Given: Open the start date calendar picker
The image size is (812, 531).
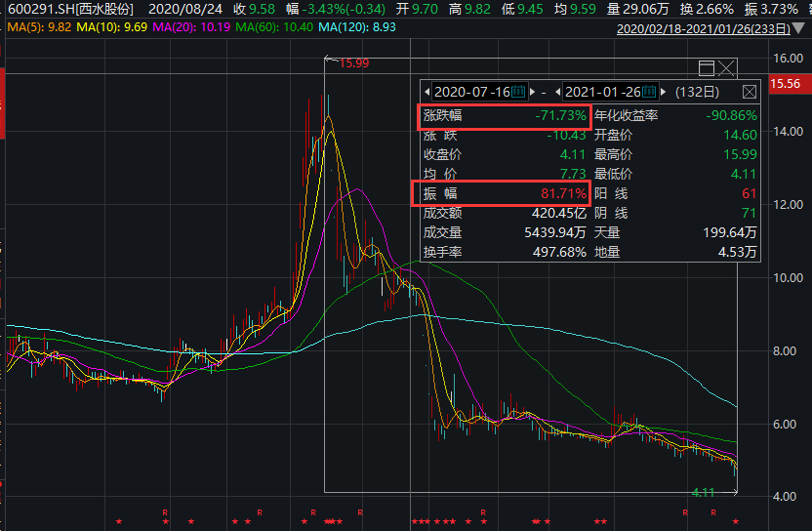Looking at the screenshot, I should coord(518,92).
